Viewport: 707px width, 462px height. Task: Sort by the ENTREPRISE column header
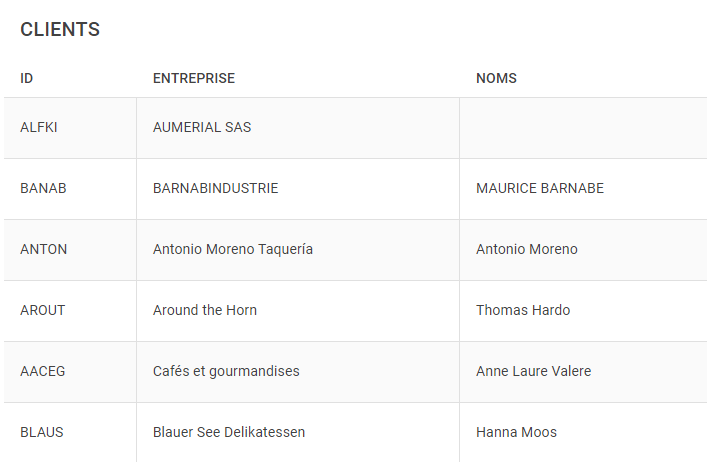tap(194, 78)
